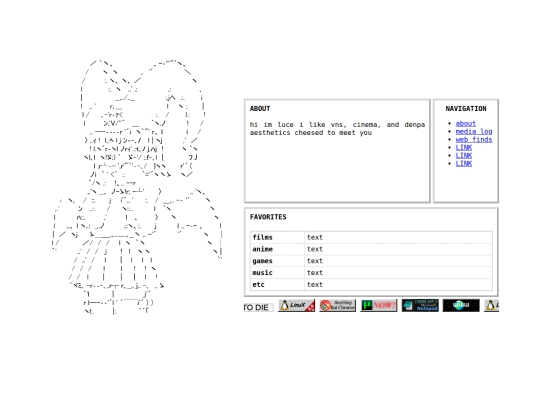Go to the media log page
The width and height of the screenshot is (540, 405).
[x=474, y=131]
